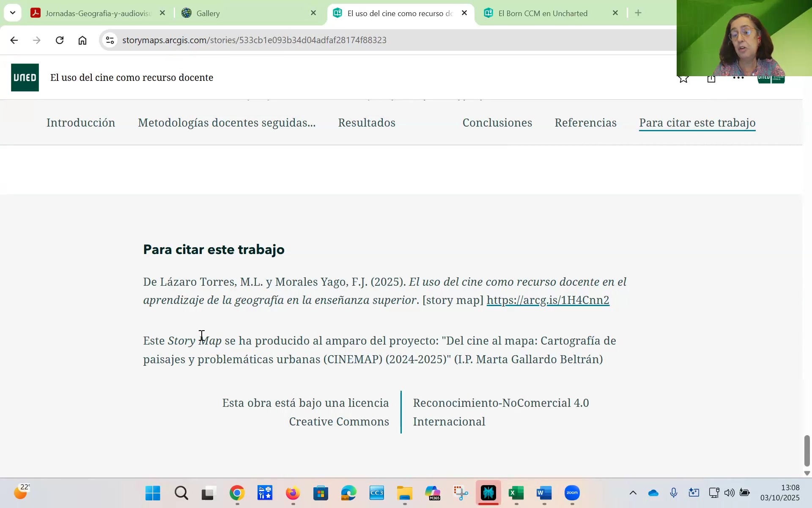Show hidden icons in system tray
The height and width of the screenshot is (508, 812).
[x=633, y=493]
